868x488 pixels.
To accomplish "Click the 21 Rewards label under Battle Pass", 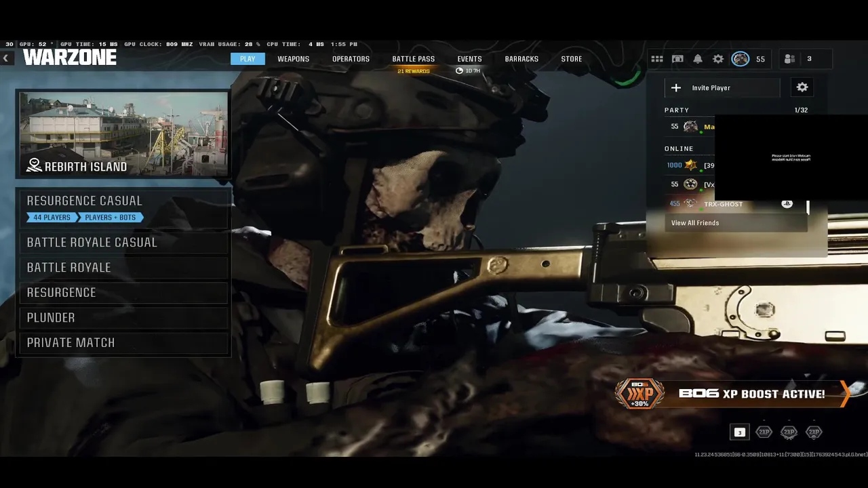I will pos(414,71).
